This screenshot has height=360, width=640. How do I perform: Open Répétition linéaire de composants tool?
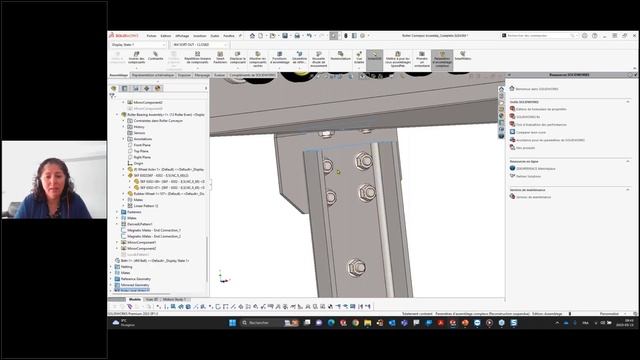click(x=198, y=58)
